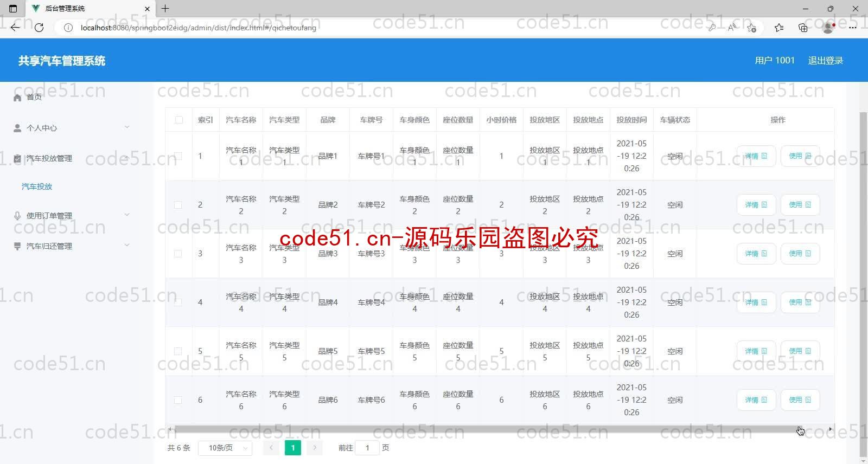Screen dimensions: 868x464
Task: Add this page to favorites star icon
Action: [x=751, y=28]
